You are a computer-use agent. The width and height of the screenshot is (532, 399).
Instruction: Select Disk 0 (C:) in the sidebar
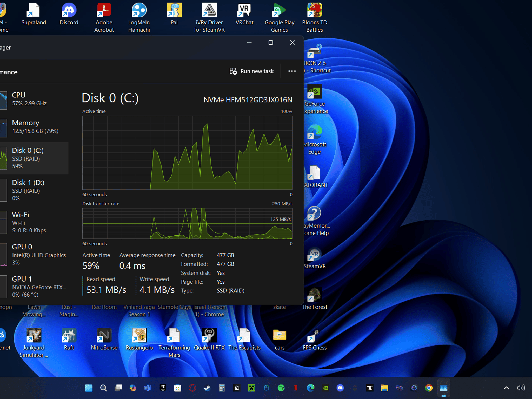point(34,158)
